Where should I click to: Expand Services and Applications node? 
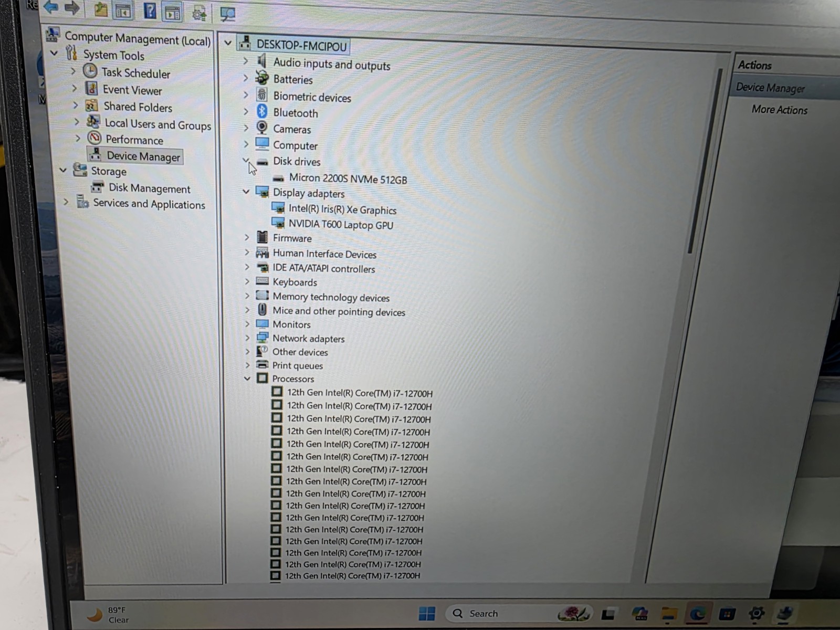click(x=66, y=202)
